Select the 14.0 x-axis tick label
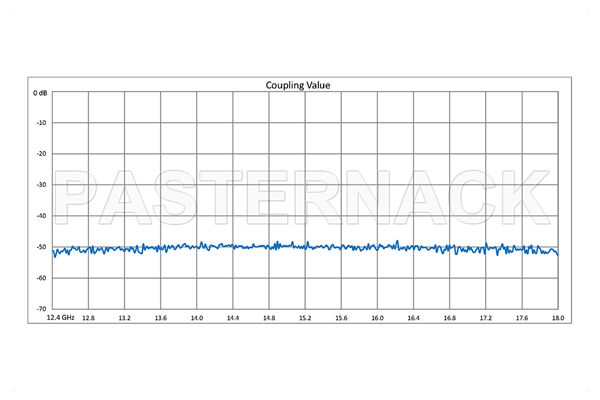Viewport: 600px width, 400px height. 197,318
